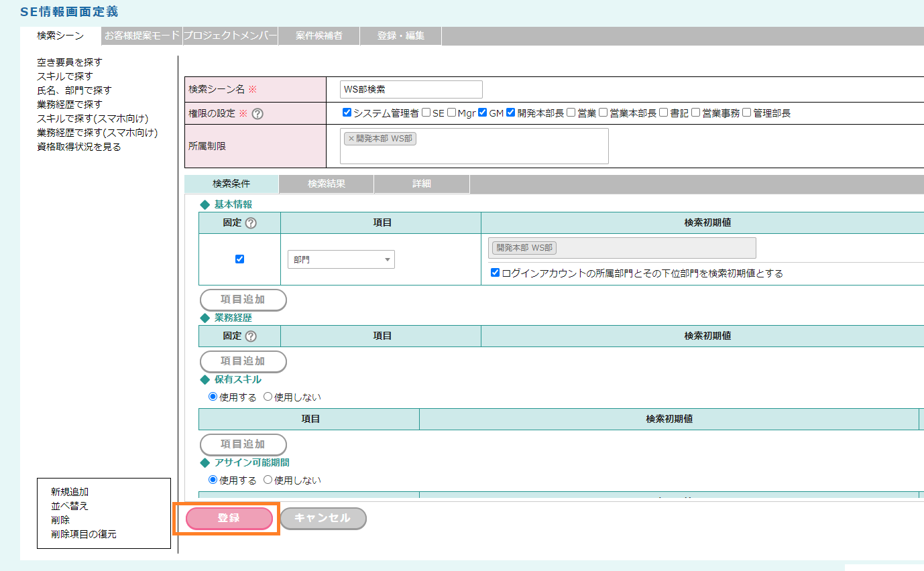Remove the 開発本部 WS部 tag from 所属制限

tap(351, 139)
